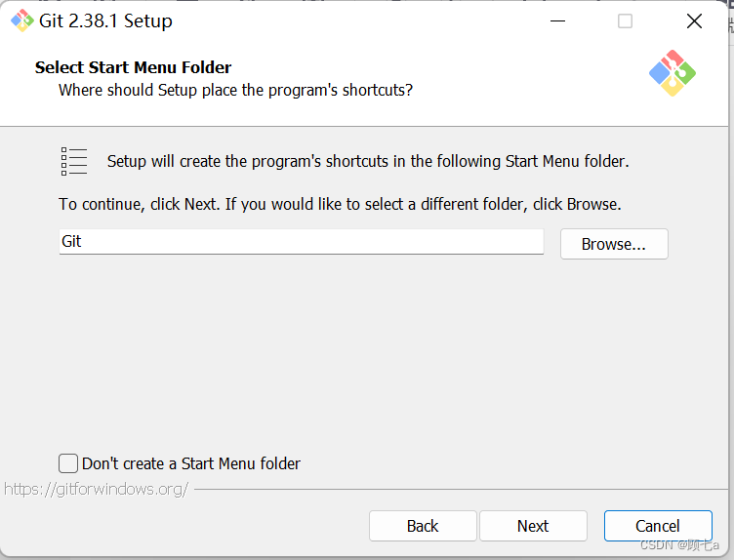Go to the previous step with Back
The width and height of the screenshot is (734, 560).
pos(423,526)
